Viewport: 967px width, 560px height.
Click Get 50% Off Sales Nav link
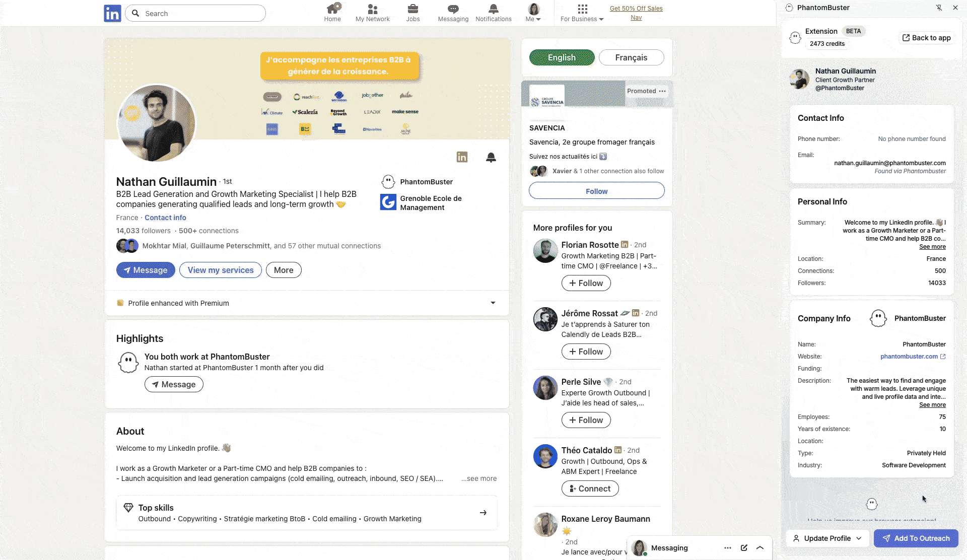(636, 13)
